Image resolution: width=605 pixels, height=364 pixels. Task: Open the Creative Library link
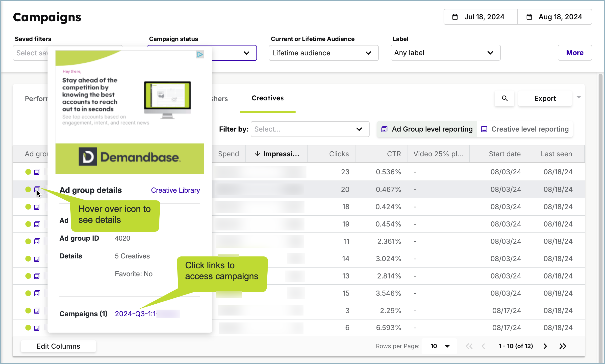[x=175, y=190]
